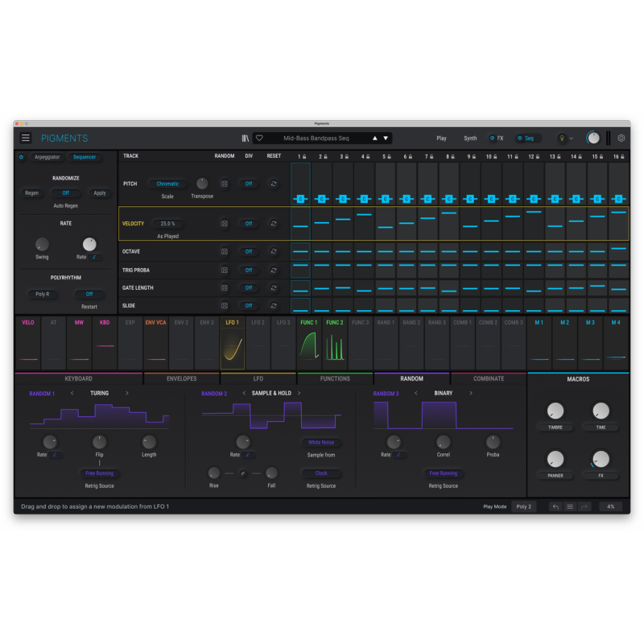Toggle Polyrhythm Restart Off switch

89,294
